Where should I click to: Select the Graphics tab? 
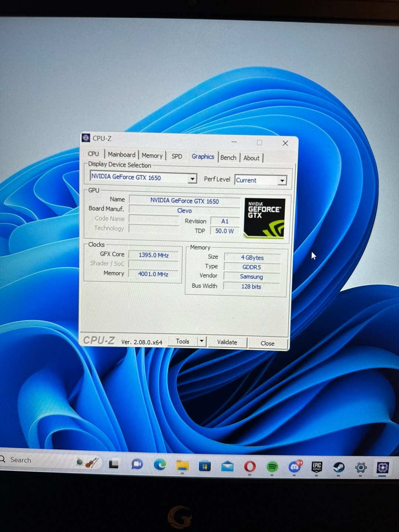point(203,157)
